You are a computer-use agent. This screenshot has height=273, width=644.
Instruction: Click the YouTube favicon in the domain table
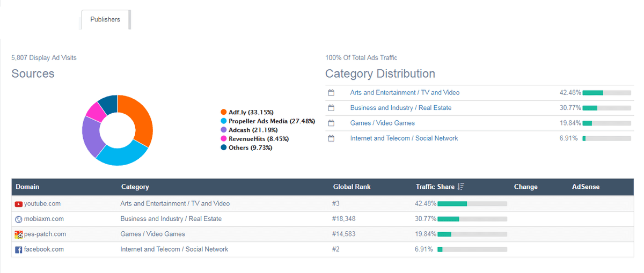[19, 204]
